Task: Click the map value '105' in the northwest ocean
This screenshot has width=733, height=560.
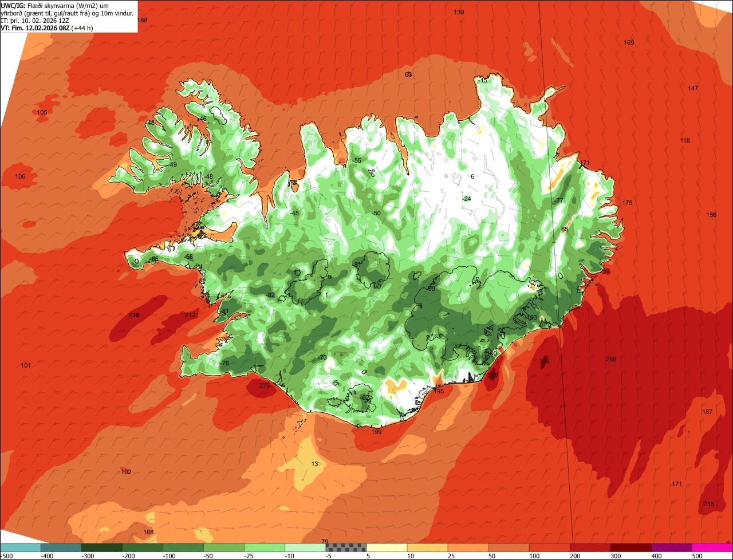Action: point(42,112)
